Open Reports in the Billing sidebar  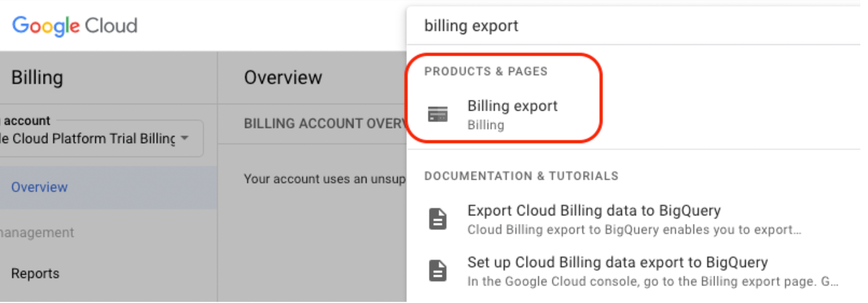click(x=35, y=273)
